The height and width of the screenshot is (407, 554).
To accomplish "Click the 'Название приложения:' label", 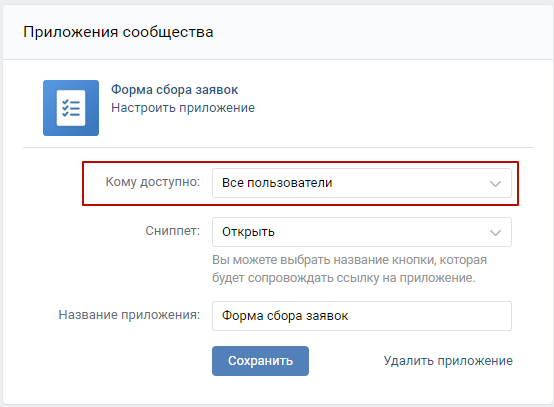I will 129,315.
